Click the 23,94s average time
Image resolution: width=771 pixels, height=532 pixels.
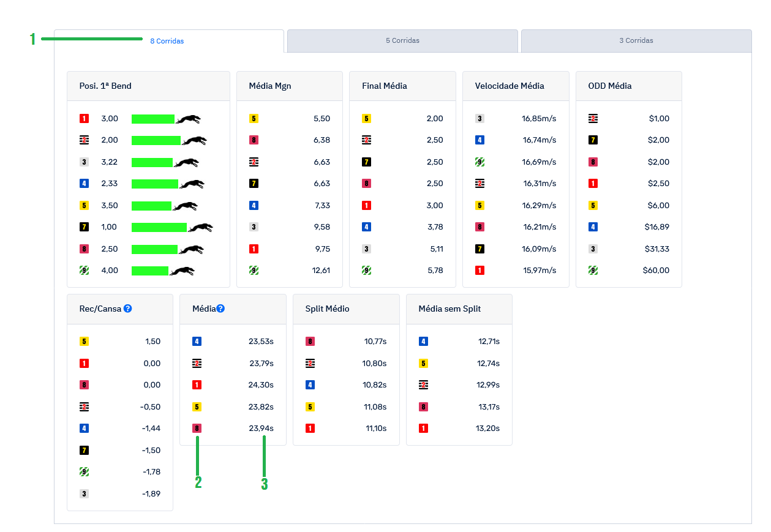pos(261,429)
